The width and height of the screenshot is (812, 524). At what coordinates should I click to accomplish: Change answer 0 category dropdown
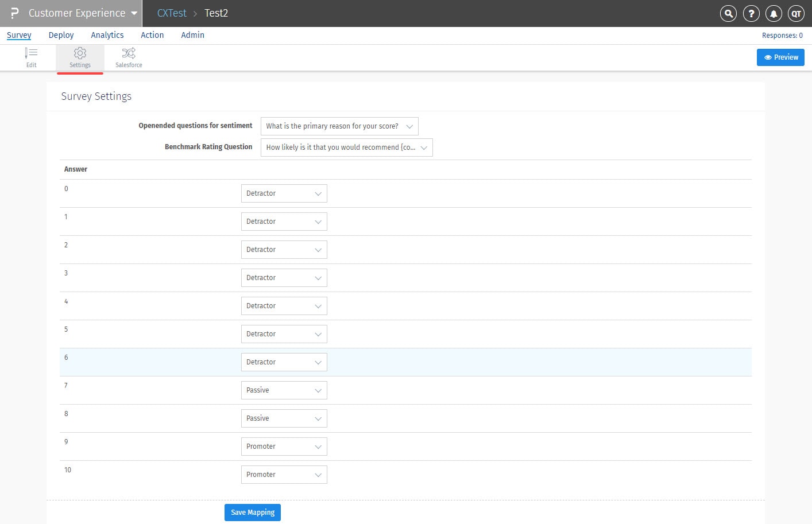point(284,193)
